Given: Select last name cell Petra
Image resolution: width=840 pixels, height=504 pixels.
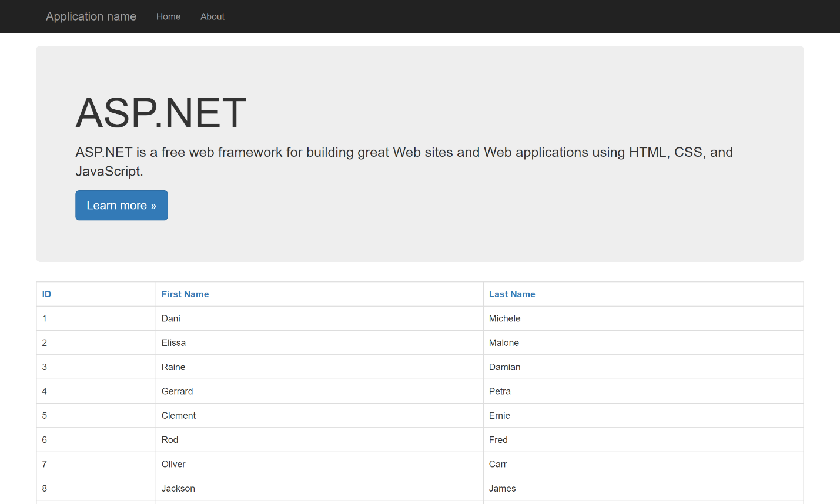Looking at the screenshot, I should (x=644, y=391).
